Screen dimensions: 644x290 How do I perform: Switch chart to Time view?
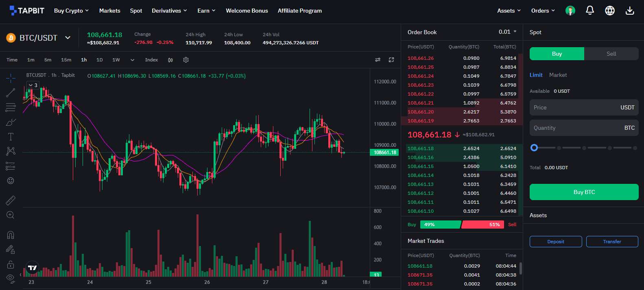pyautogui.click(x=12, y=60)
